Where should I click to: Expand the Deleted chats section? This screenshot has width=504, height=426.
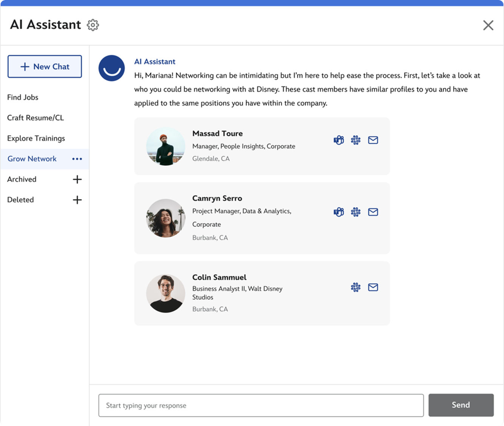point(77,200)
